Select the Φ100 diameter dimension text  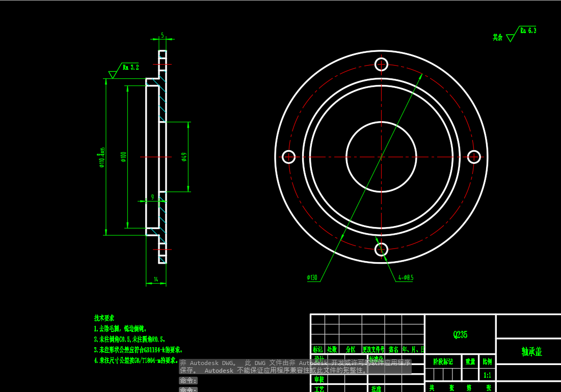click(123, 157)
